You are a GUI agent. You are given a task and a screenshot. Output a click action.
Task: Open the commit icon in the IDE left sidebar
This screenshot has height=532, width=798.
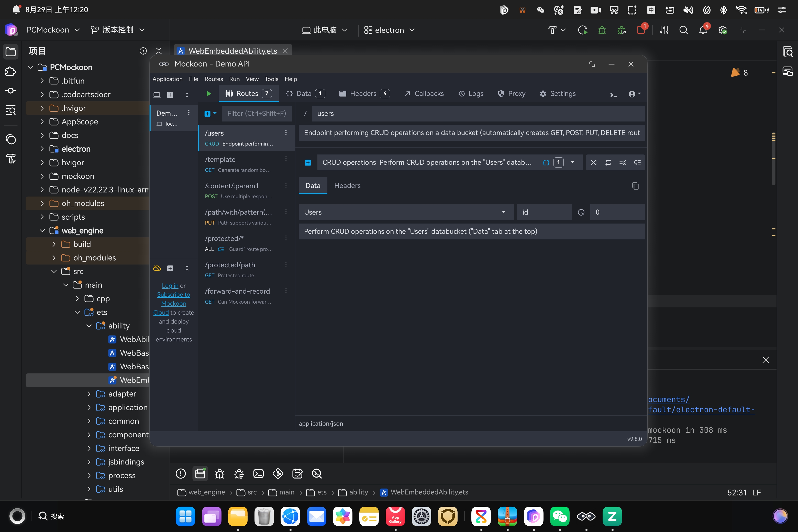[11, 91]
